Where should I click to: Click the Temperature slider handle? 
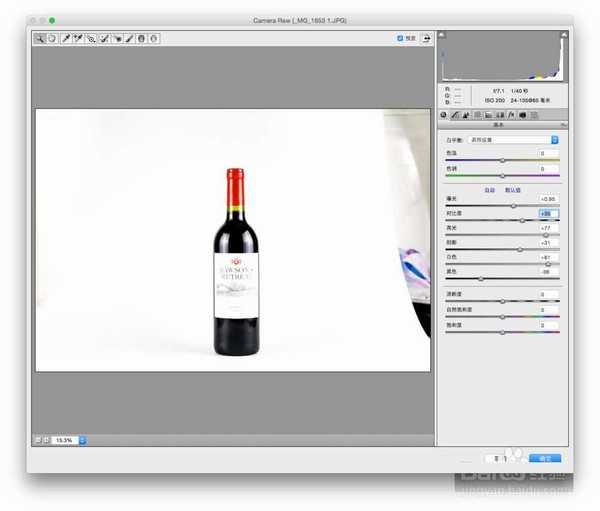click(502, 160)
